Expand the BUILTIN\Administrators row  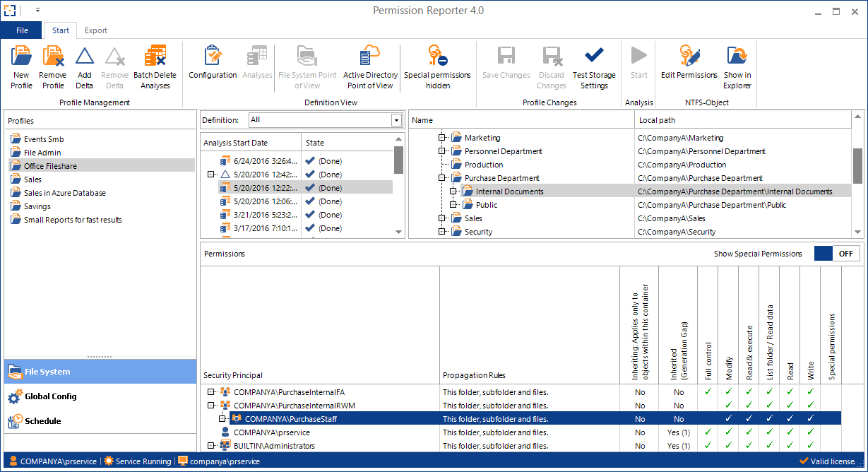click(211, 446)
